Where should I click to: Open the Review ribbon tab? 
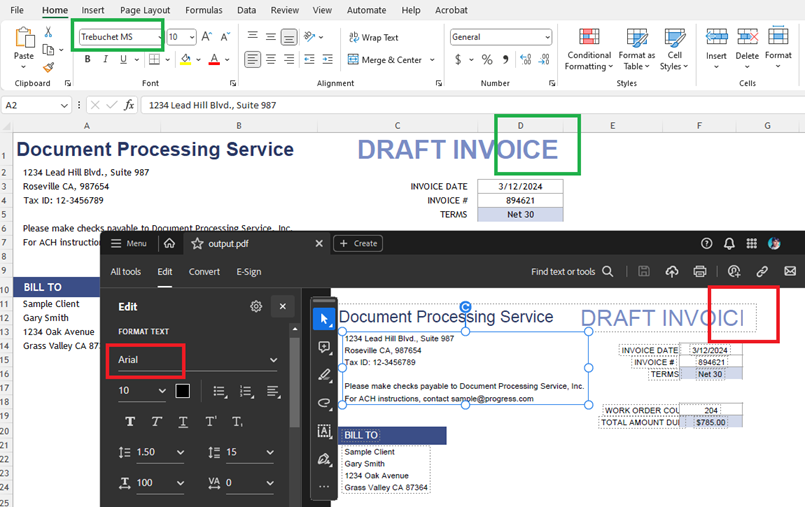[x=284, y=10]
